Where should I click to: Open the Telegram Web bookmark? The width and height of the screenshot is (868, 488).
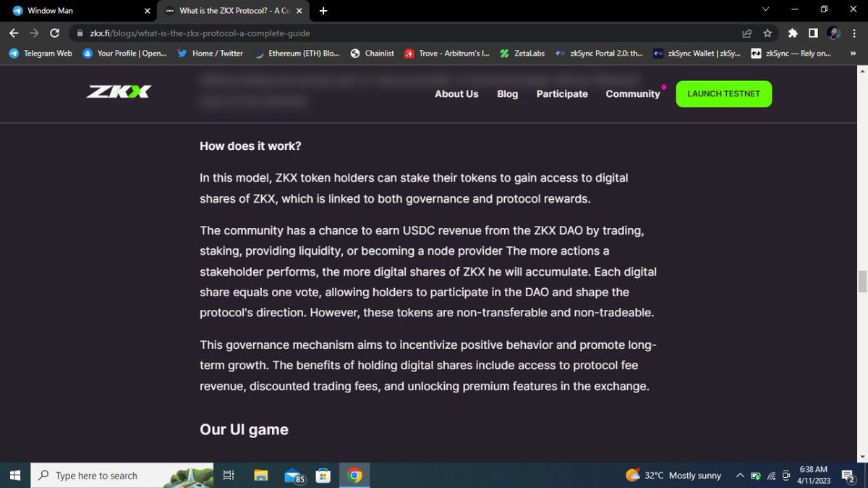click(x=41, y=53)
